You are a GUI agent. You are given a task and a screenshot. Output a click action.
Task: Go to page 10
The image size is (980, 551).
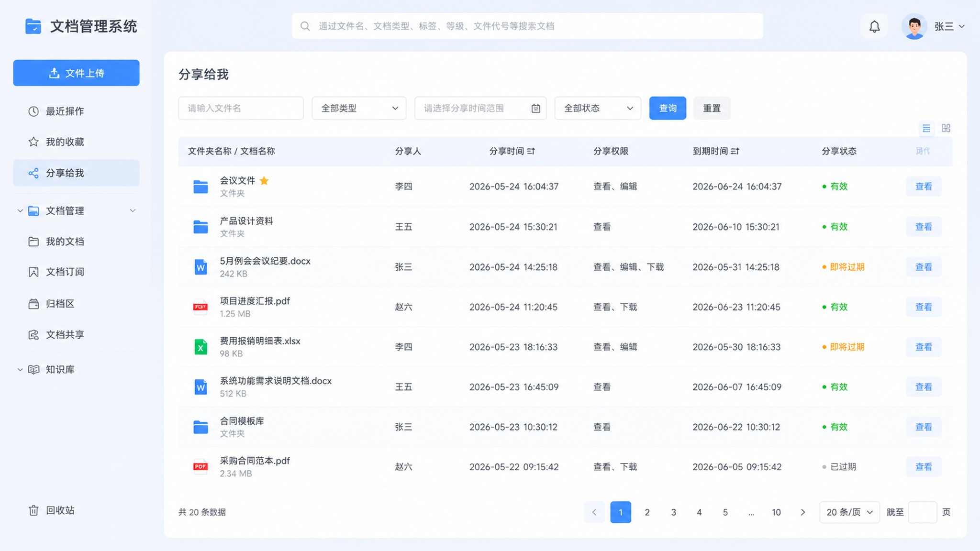click(x=776, y=512)
